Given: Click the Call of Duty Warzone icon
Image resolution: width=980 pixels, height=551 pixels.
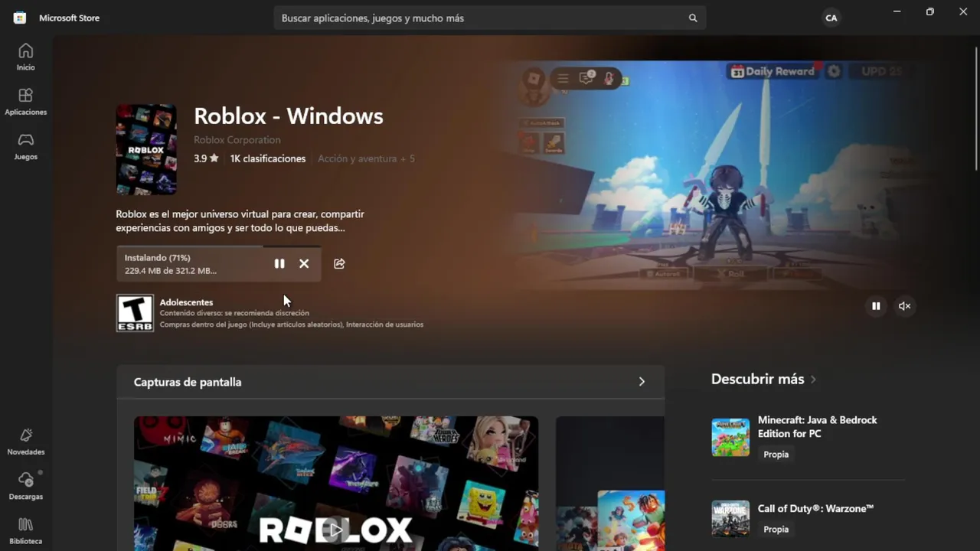Looking at the screenshot, I should (x=730, y=518).
